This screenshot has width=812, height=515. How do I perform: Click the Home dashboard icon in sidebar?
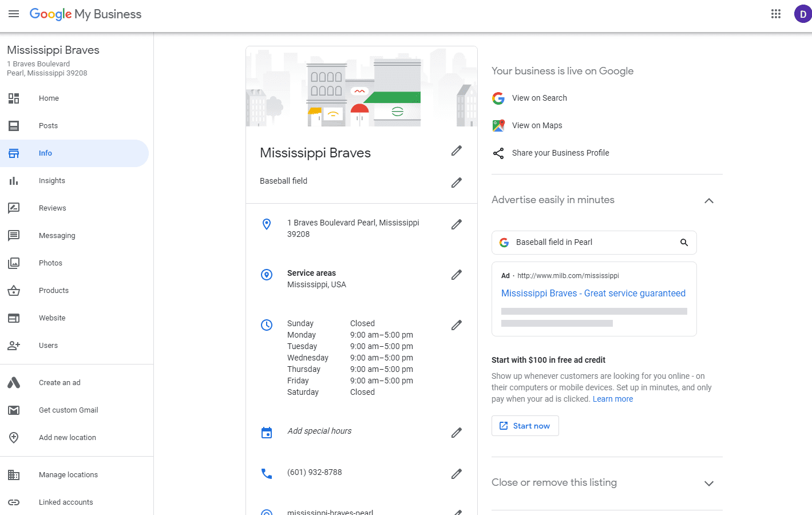tap(14, 98)
